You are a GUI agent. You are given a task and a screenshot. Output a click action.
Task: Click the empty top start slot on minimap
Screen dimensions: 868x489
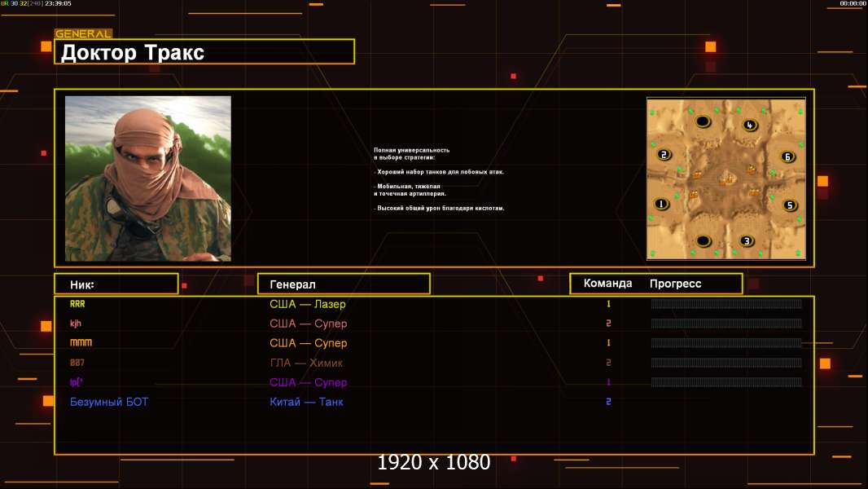703,122
